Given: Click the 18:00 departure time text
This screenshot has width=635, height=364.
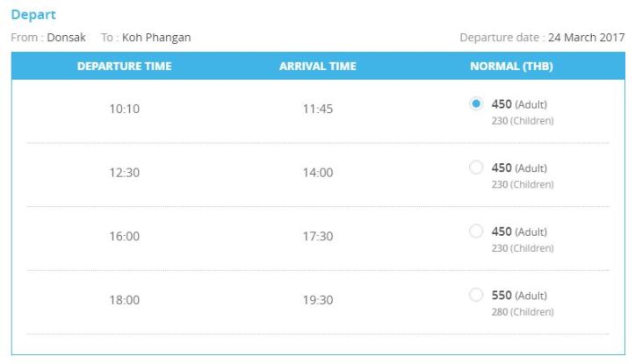Looking at the screenshot, I should [x=124, y=300].
